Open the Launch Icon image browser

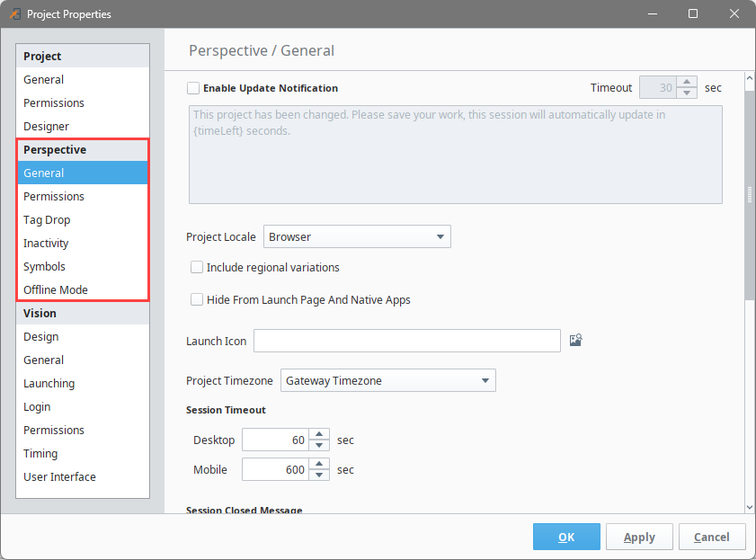(x=575, y=341)
